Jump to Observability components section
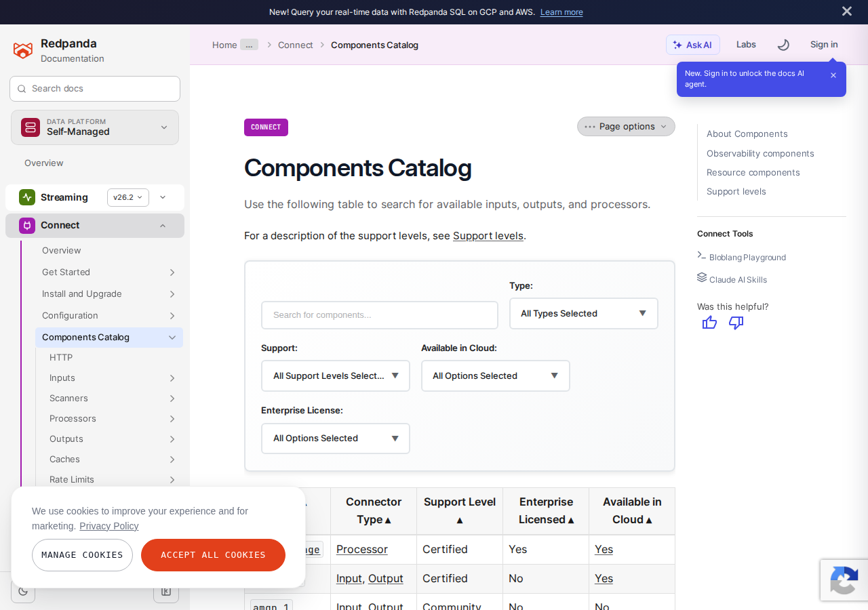The height and width of the screenshot is (610, 868). [760, 154]
